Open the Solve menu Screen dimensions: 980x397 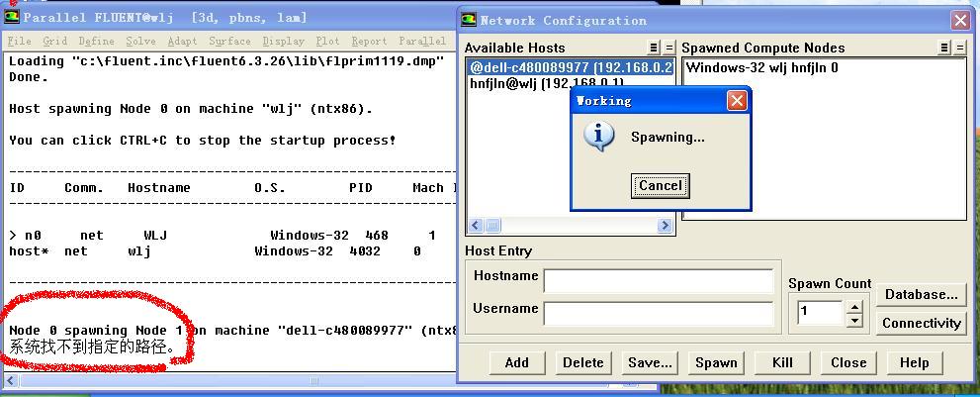[140, 41]
